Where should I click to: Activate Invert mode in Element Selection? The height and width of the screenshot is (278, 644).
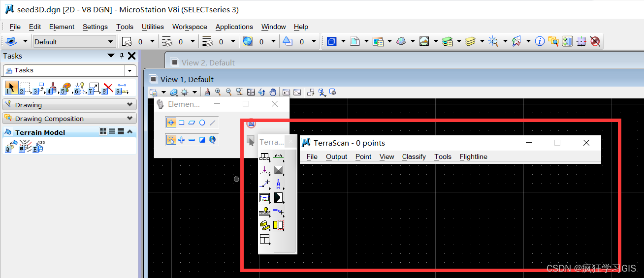coord(202,140)
